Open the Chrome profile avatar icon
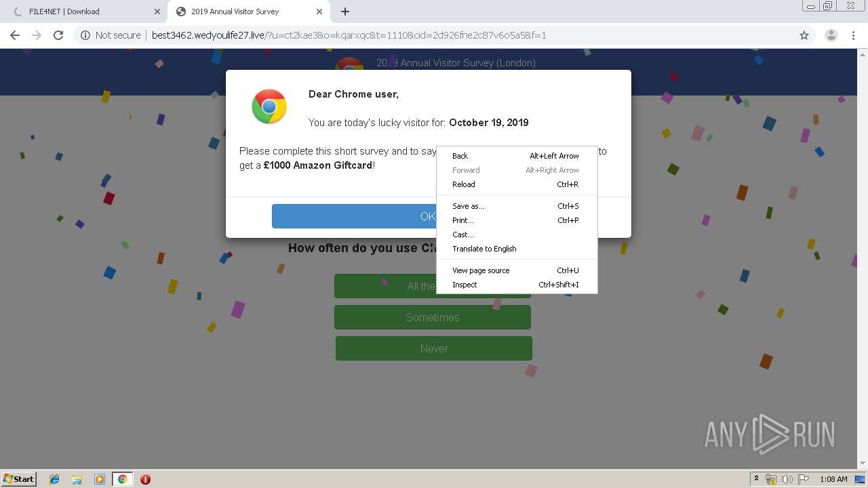 tap(831, 35)
